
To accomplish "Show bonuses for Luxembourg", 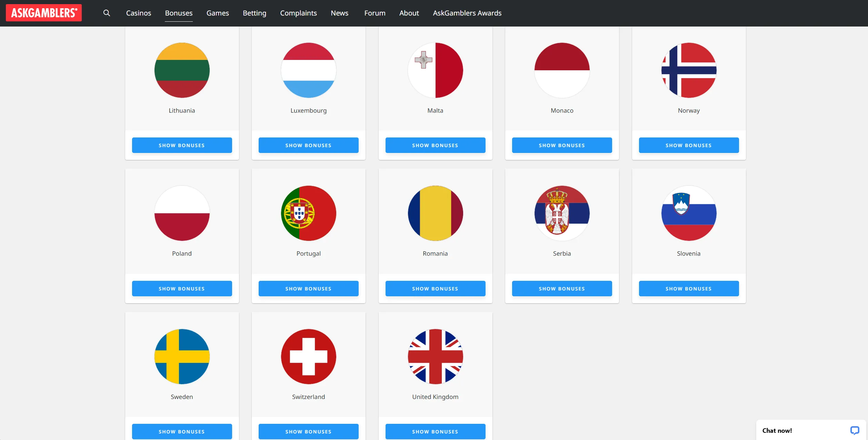I will [x=308, y=145].
